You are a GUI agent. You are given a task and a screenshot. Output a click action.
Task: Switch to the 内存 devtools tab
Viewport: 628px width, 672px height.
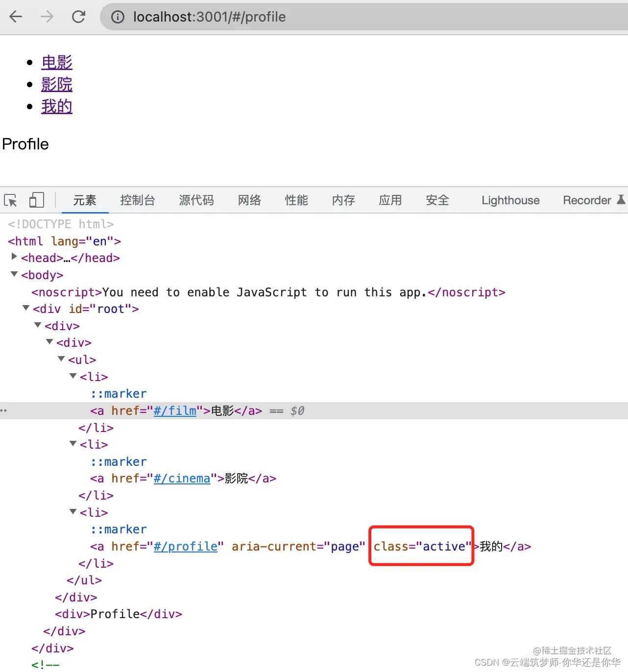pos(343,200)
